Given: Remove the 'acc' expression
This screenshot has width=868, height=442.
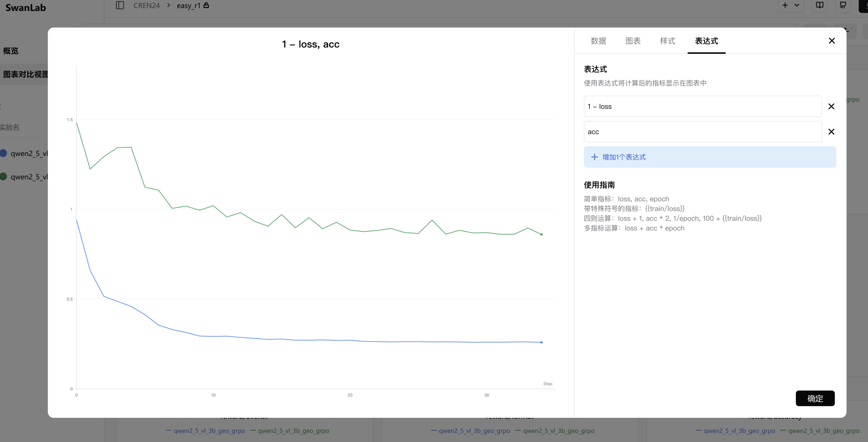Looking at the screenshot, I should [x=831, y=132].
